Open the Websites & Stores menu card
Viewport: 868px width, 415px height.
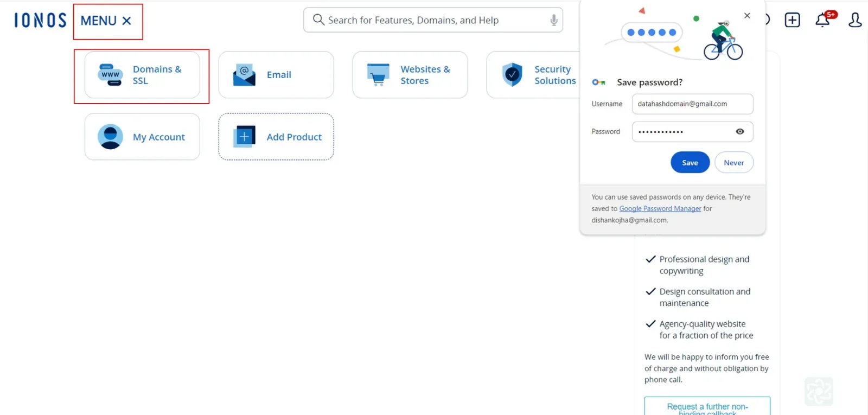[410, 75]
